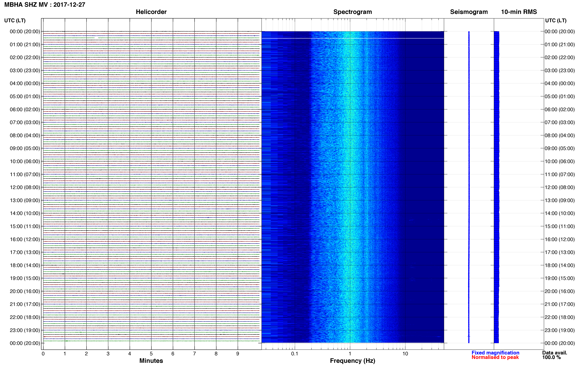Click '04:00 (00:00)' on the Helicorder time axis
588x368 pixels.
(25, 83)
